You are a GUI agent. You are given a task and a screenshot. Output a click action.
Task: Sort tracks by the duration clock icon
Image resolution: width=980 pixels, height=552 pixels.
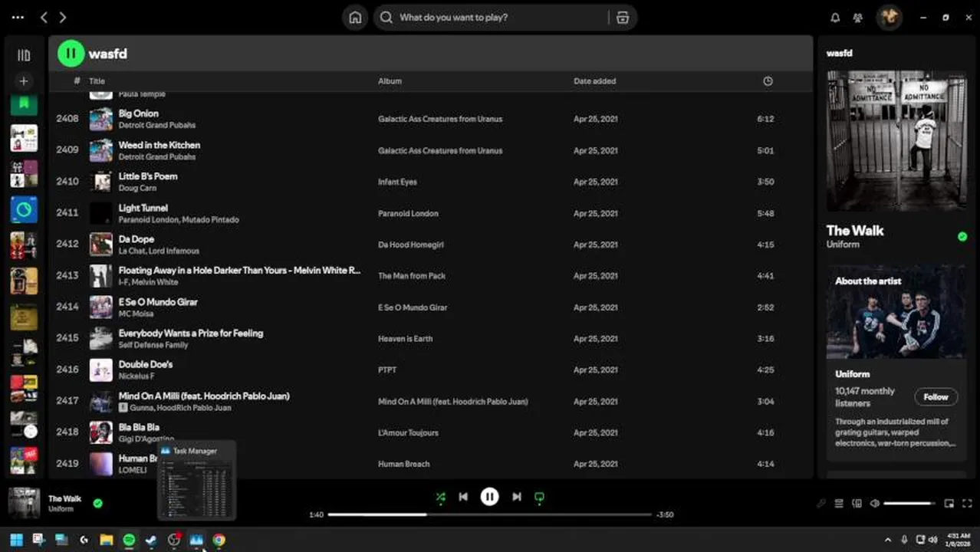[x=768, y=81]
